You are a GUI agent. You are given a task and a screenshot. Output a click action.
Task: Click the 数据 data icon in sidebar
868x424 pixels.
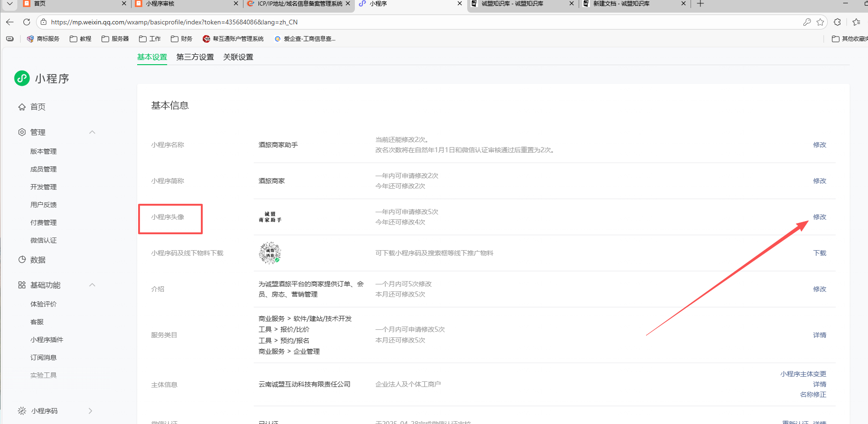[22, 260]
